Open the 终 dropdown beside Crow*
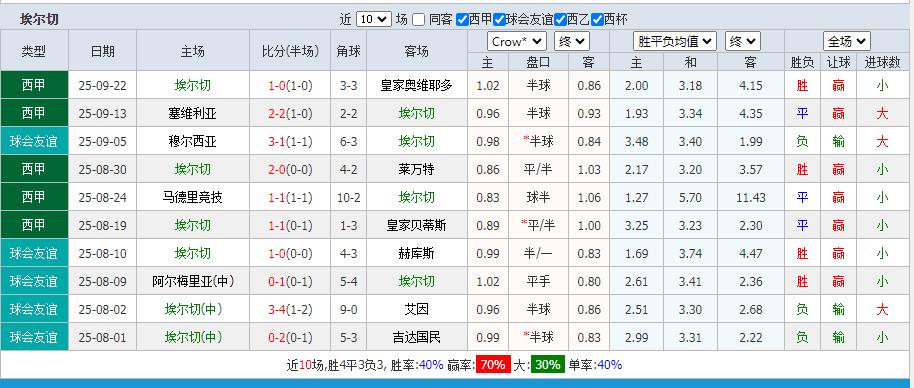Screen dimensions: 914x388 tap(572, 41)
